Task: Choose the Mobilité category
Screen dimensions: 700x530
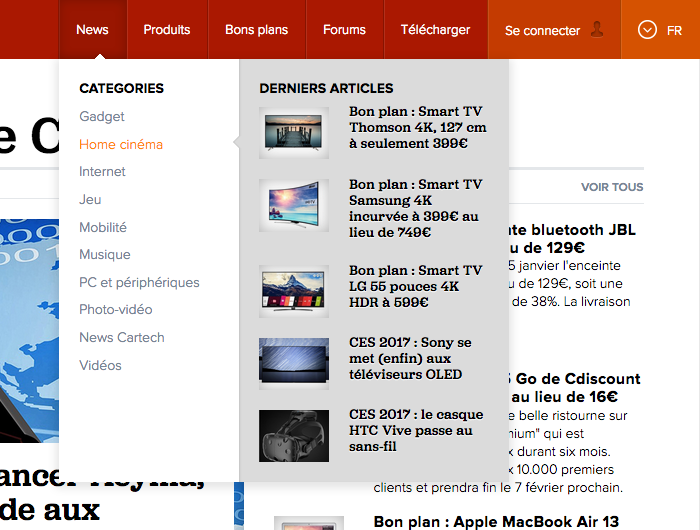Action: (103, 227)
